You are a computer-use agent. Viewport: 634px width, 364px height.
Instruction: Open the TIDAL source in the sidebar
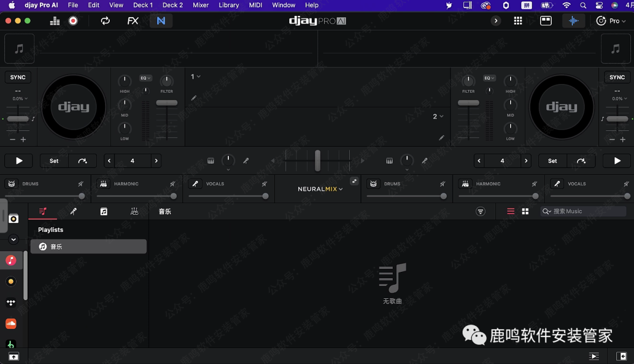pos(11,303)
